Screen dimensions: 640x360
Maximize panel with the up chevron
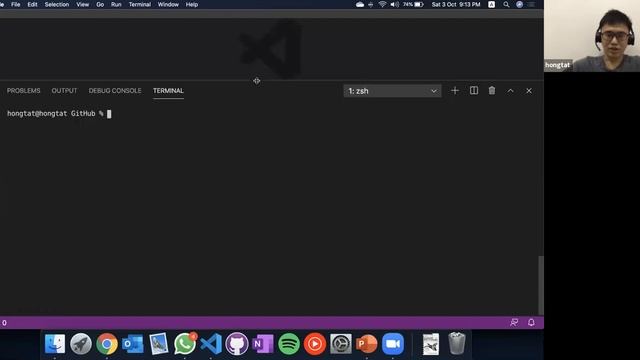[x=511, y=91]
